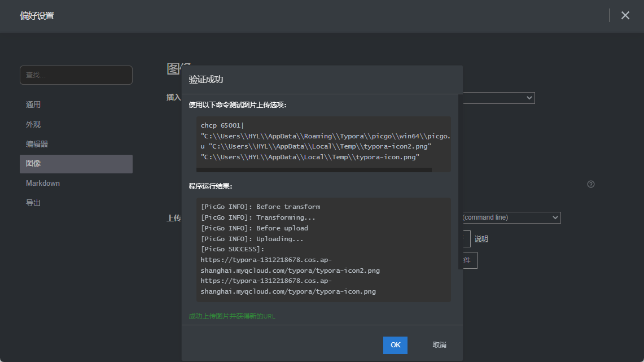The image size is (644, 362).
Task: Dismiss dialog with 取消 button
Action: click(440, 345)
